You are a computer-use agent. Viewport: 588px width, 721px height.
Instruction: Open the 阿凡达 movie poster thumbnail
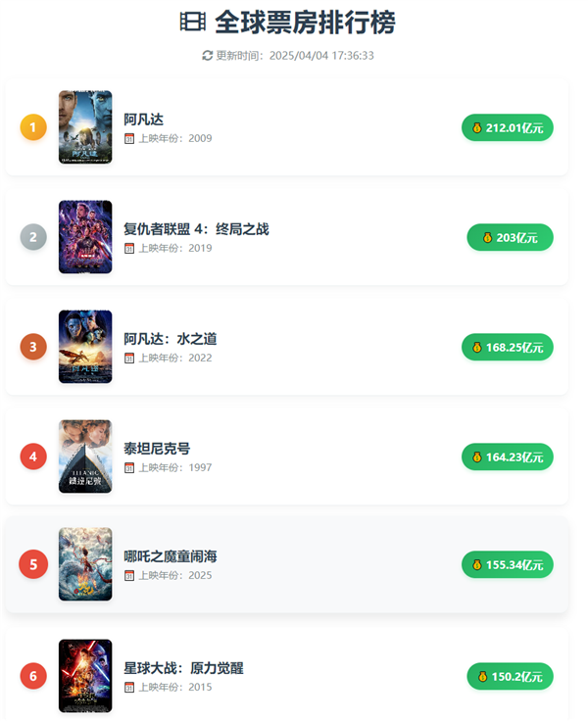click(85, 126)
